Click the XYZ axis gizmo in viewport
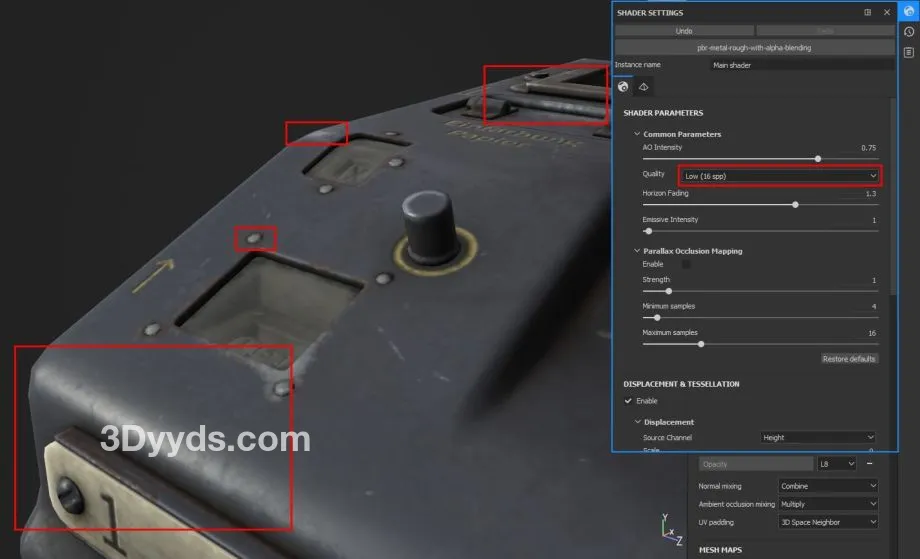Viewport: 920px width, 559px height. (x=672, y=529)
